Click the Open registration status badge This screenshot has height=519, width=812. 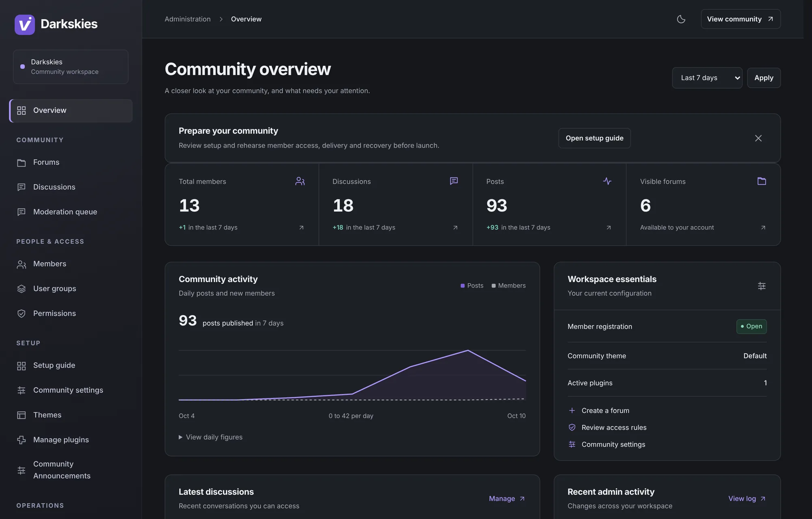(752, 327)
